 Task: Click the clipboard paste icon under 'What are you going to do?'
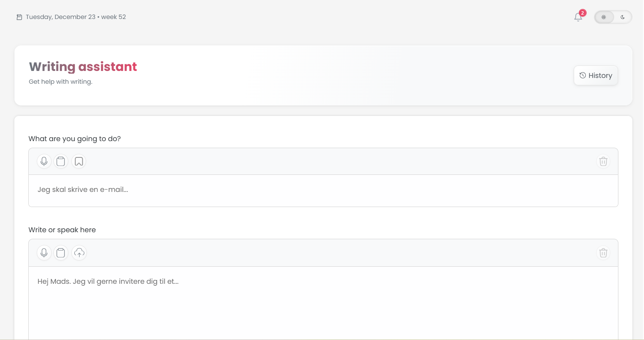[61, 161]
